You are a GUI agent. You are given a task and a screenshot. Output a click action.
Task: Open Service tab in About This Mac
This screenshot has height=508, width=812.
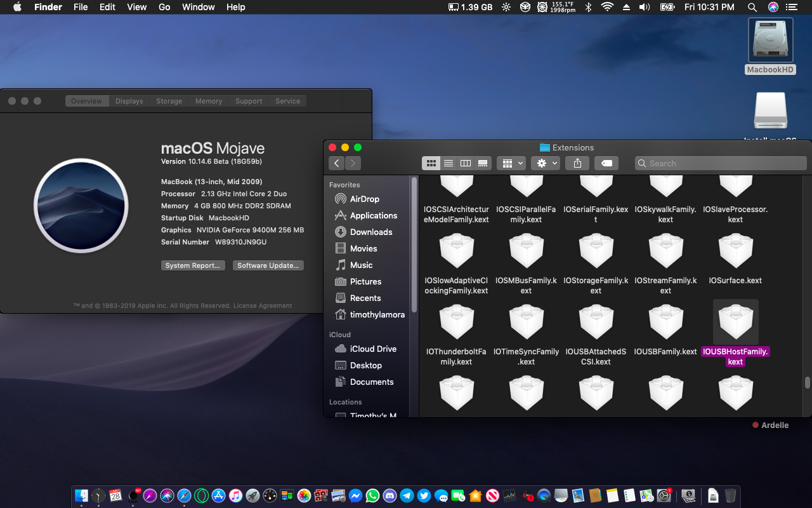point(287,101)
